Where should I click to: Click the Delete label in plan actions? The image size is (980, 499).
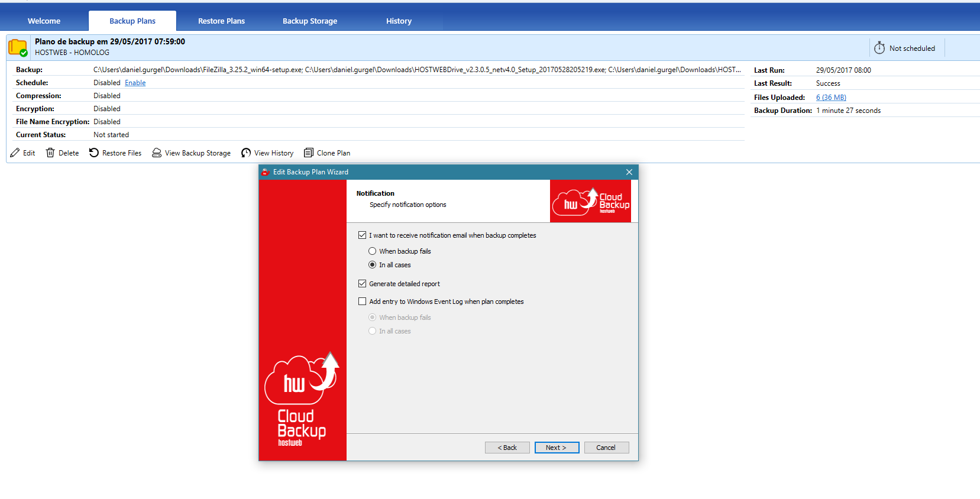click(69, 153)
